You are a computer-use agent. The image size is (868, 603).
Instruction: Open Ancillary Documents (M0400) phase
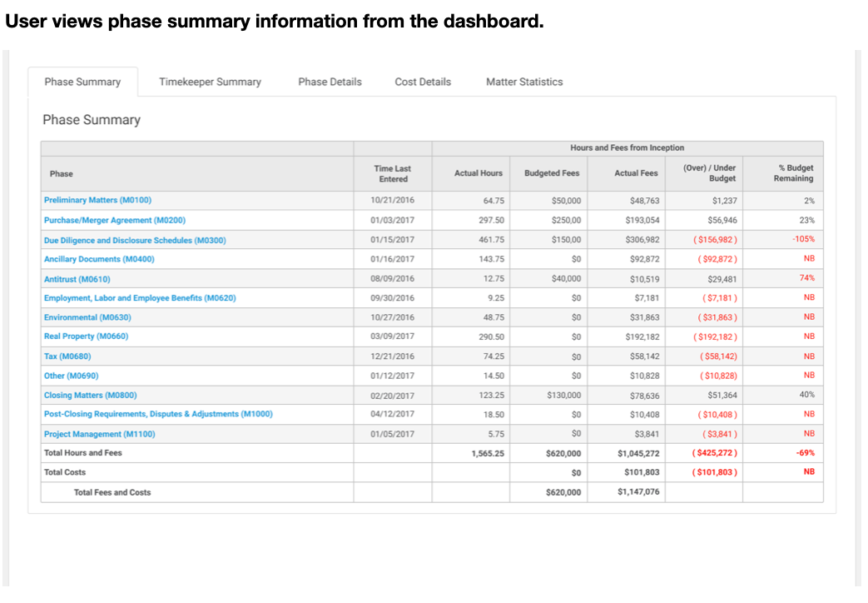pos(99,259)
